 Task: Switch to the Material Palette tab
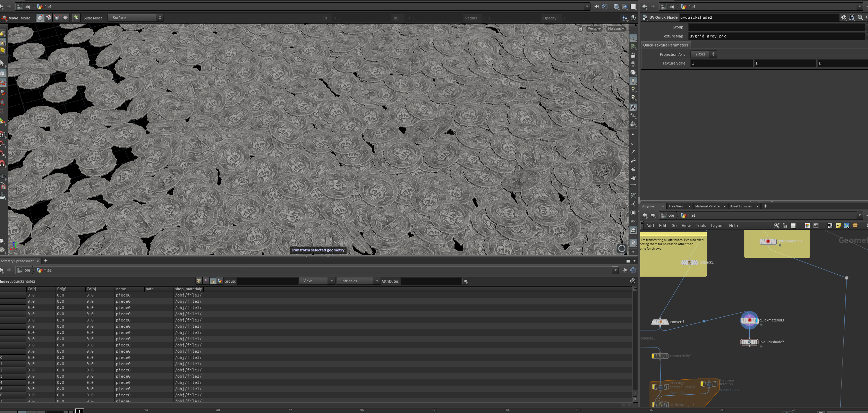point(707,206)
